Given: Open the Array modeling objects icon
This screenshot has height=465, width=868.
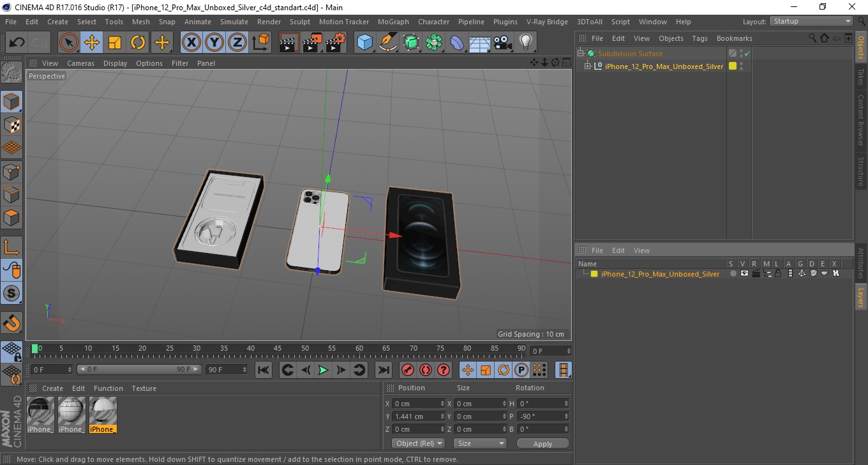Looking at the screenshot, I should pos(434,43).
